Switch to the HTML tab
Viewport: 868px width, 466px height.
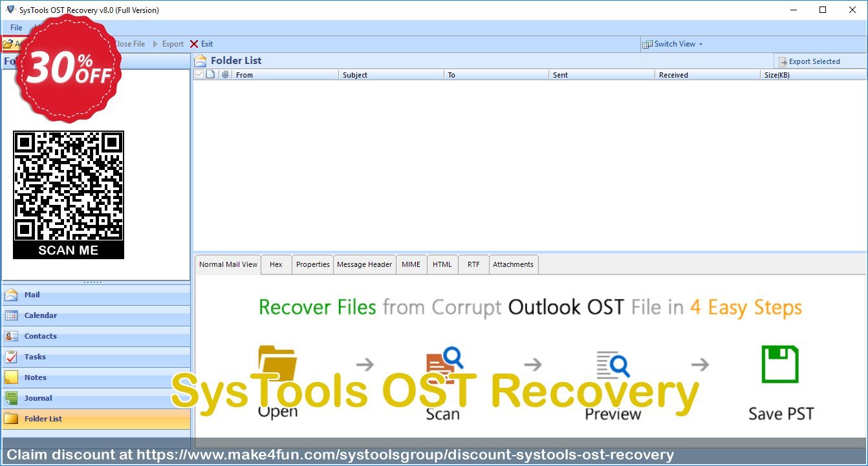pyautogui.click(x=442, y=264)
